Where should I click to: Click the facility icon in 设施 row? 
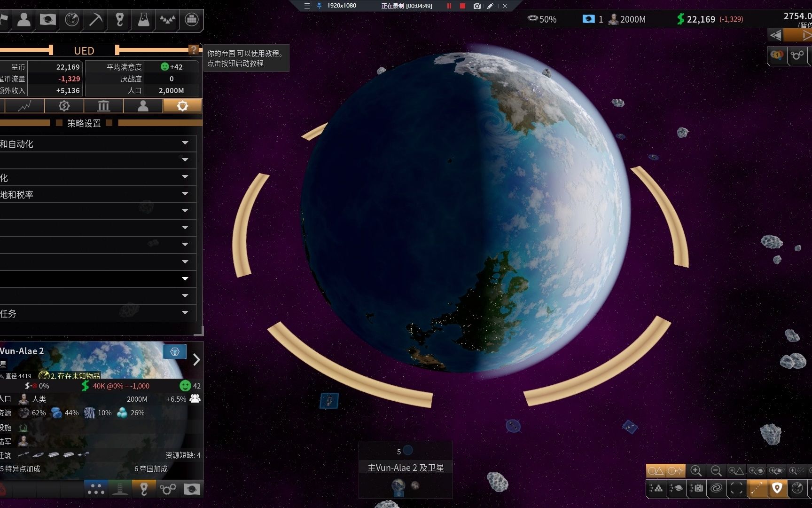pos(23,428)
